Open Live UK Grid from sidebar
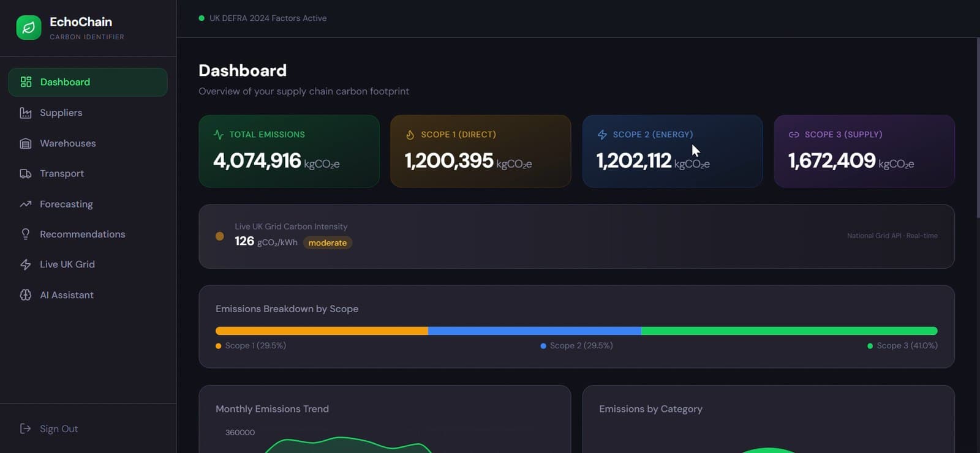Screen dimensions: 980x453 [88, 264]
